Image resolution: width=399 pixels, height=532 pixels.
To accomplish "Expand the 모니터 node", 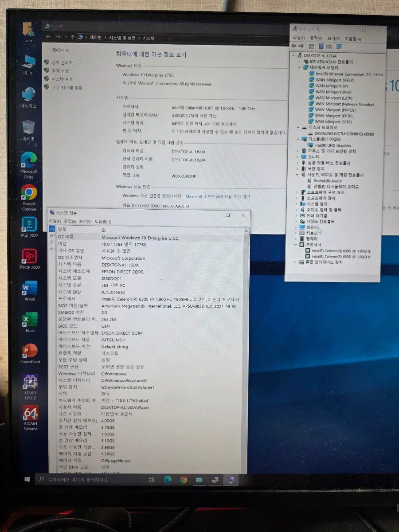I will coord(297,157).
